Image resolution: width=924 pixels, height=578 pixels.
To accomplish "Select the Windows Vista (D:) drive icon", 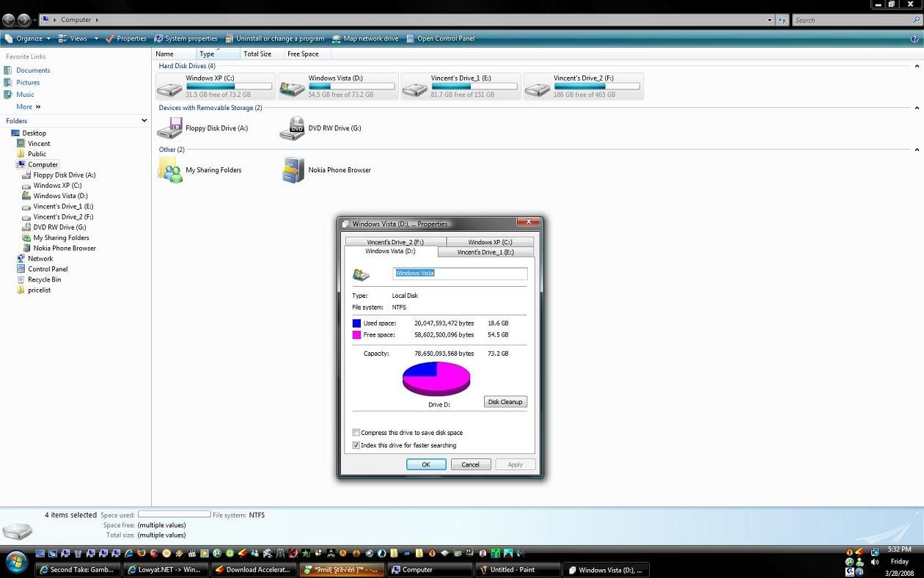I will [293, 89].
